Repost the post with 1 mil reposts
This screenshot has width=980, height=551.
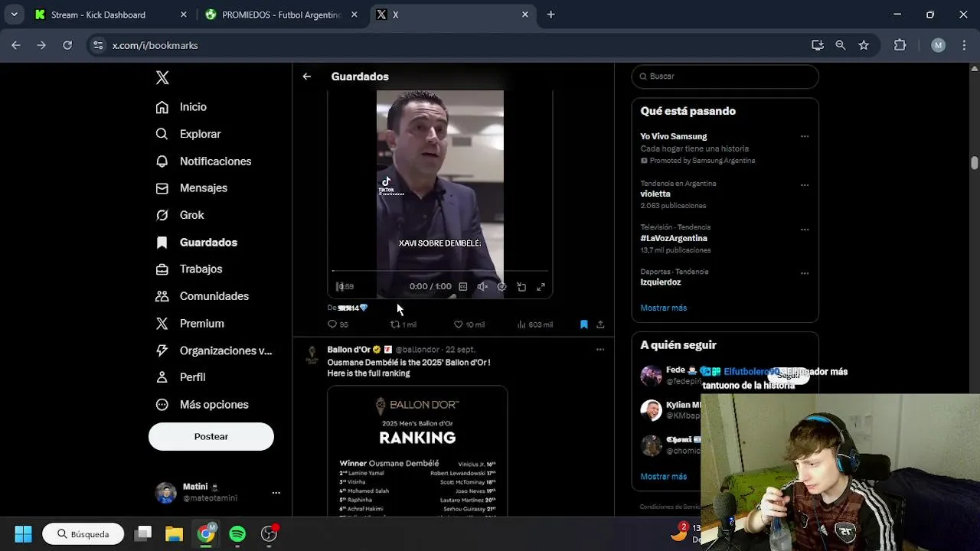(403, 324)
